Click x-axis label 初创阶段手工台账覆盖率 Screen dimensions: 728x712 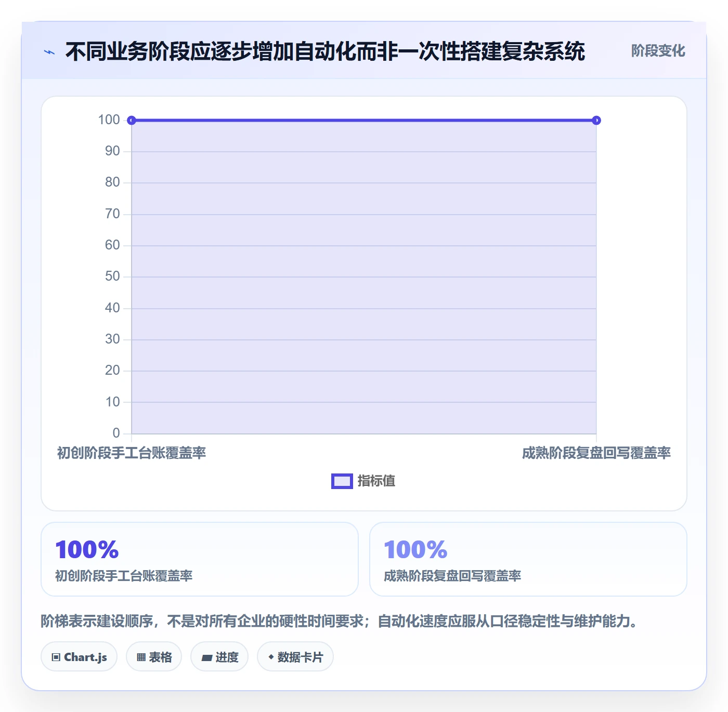click(132, 453)
